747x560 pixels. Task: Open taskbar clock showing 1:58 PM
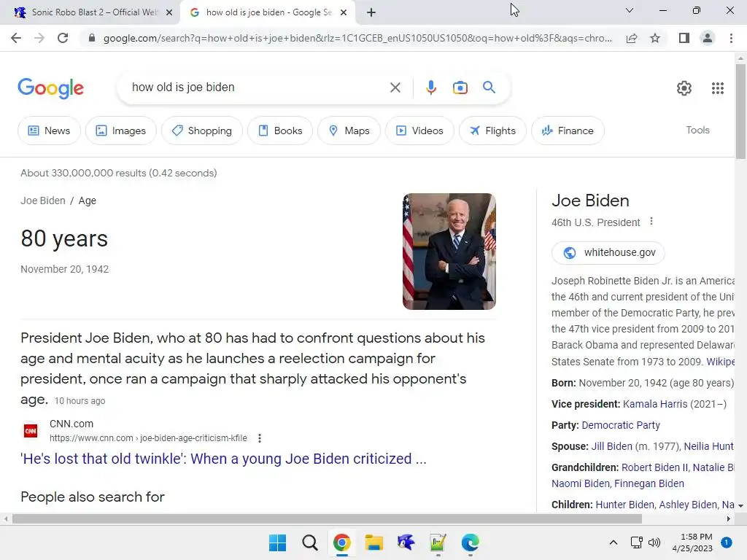(692, 542)
